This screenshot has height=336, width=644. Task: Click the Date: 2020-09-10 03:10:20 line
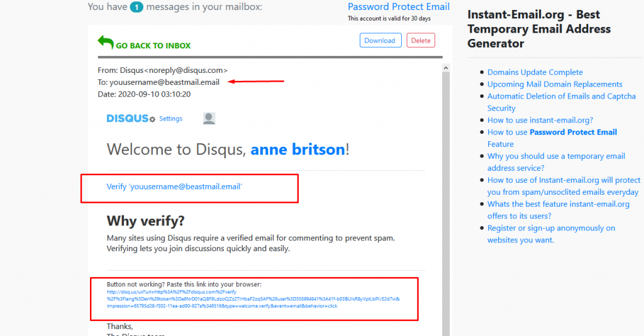point(144,94)
